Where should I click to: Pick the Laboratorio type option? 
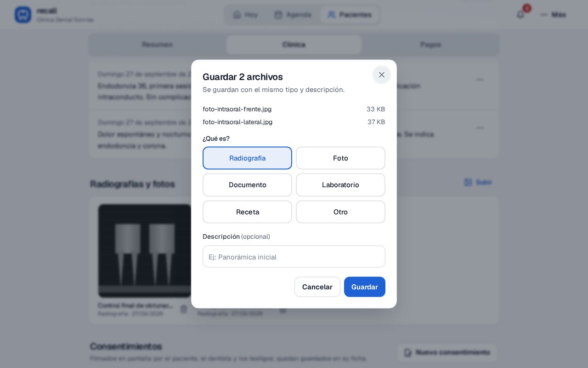(340, 185)
